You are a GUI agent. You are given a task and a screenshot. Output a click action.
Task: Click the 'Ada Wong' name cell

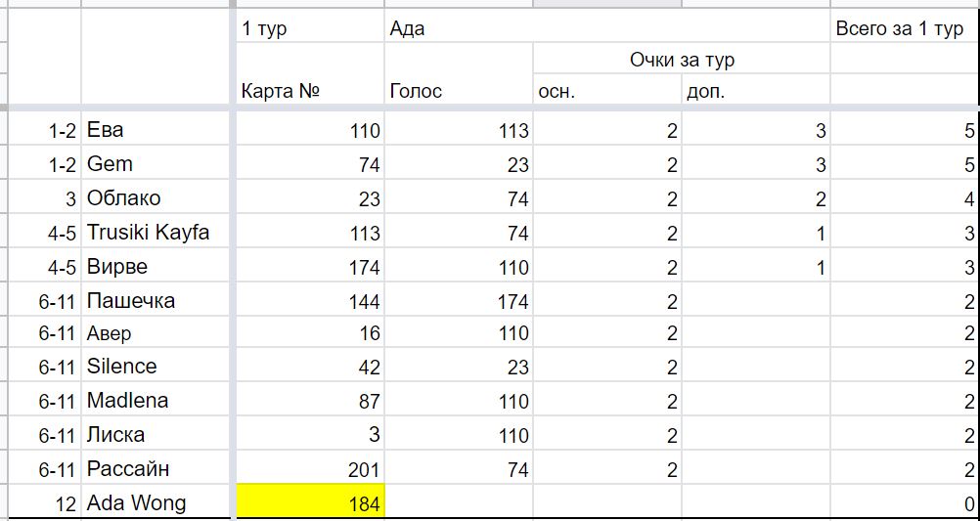[156, 502]
